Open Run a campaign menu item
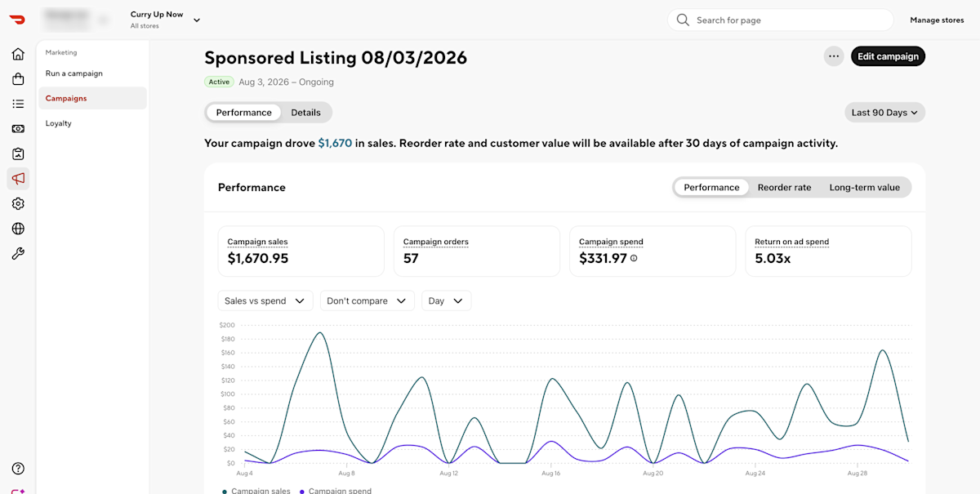Image resolution: width=980 pixels, height=494 pixels. click(92, 73)
